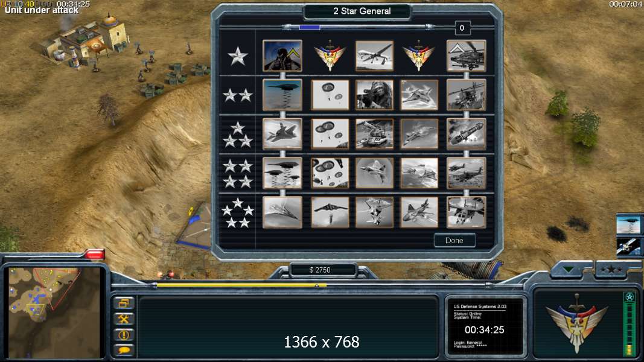
Task: Pick the flying wing bomber in five-star row
Action: point(330,212)
